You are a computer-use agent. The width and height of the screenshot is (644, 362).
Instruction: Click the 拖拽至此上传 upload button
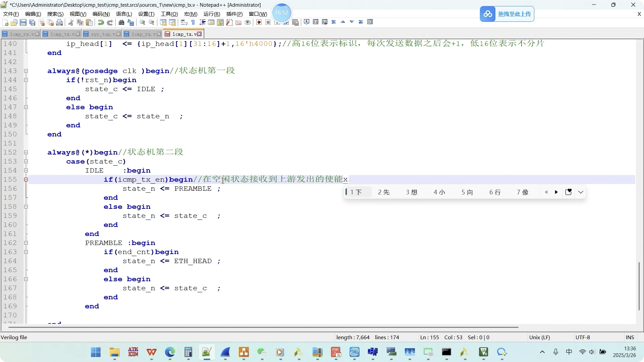click(507, 14)
